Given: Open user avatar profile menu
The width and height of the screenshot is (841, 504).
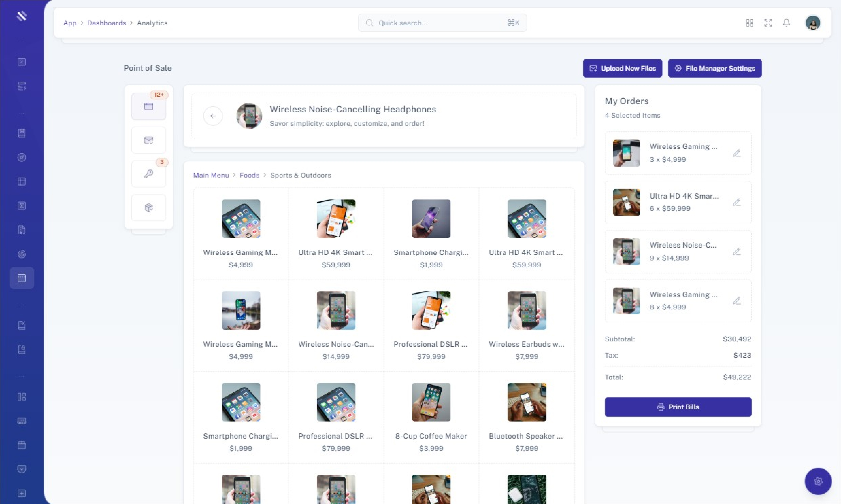Looking at the screenshot, I should pos(813,23).
